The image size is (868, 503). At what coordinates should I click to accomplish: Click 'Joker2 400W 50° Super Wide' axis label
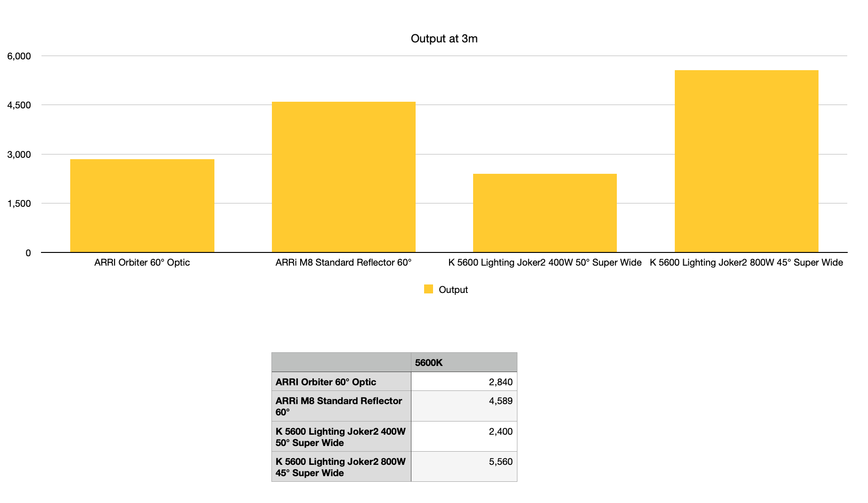coord(545,262)
